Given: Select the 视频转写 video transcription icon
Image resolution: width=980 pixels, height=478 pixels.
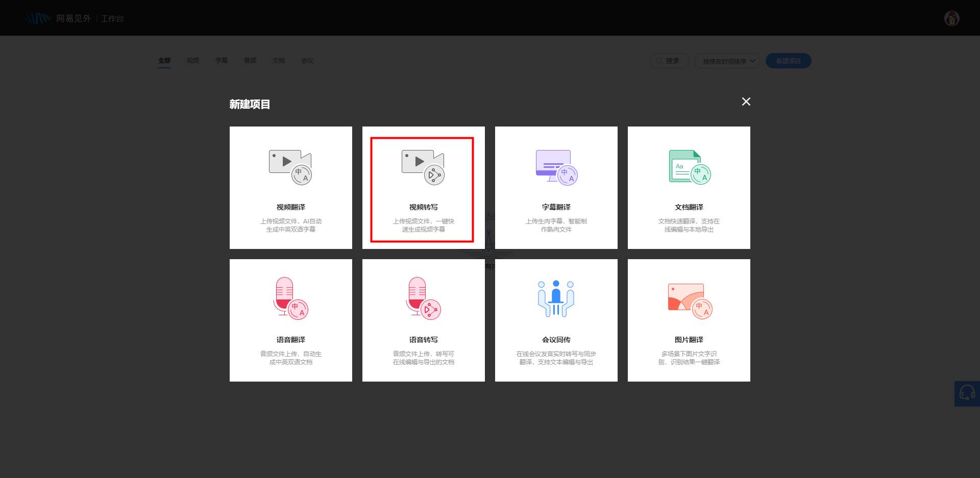Looking at the screenshot, I should 423,167.
